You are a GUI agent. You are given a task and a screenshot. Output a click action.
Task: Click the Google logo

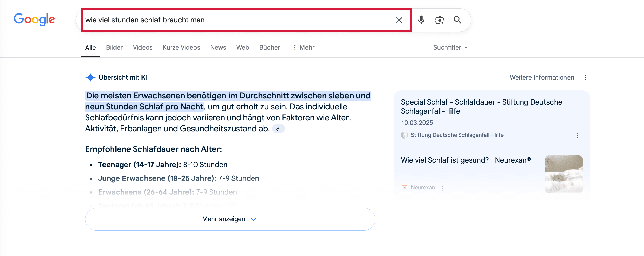click(34, 19)
